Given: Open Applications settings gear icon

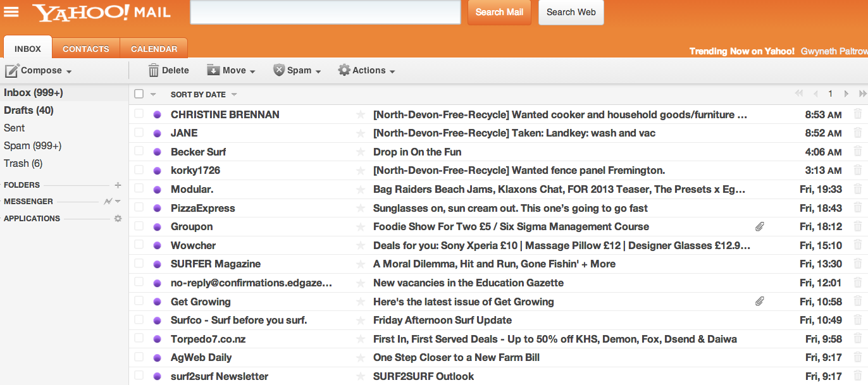Looking at the screenshot, I should pos(118,218).
